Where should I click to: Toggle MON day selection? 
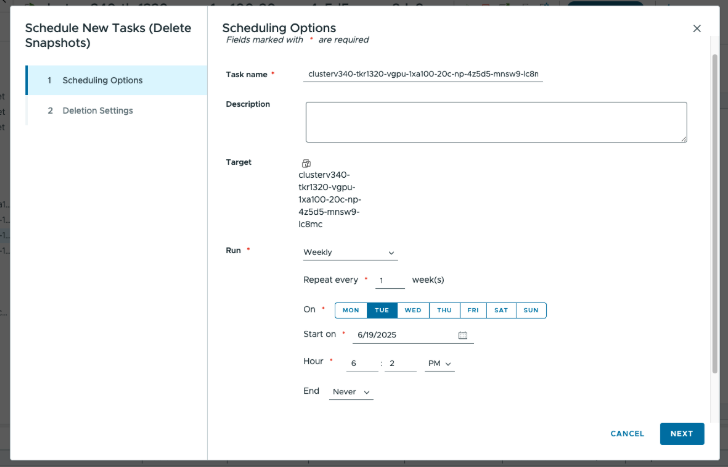tap(351, 310)
